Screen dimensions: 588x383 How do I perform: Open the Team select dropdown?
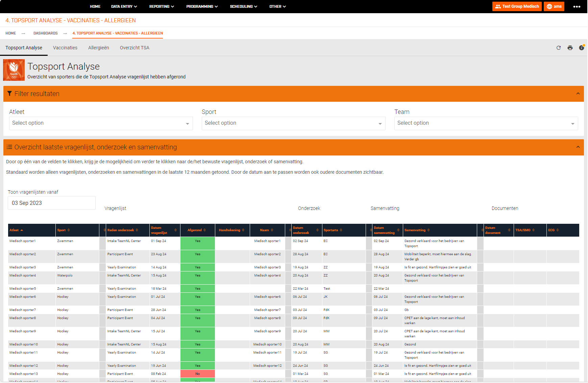coord(486,123)
